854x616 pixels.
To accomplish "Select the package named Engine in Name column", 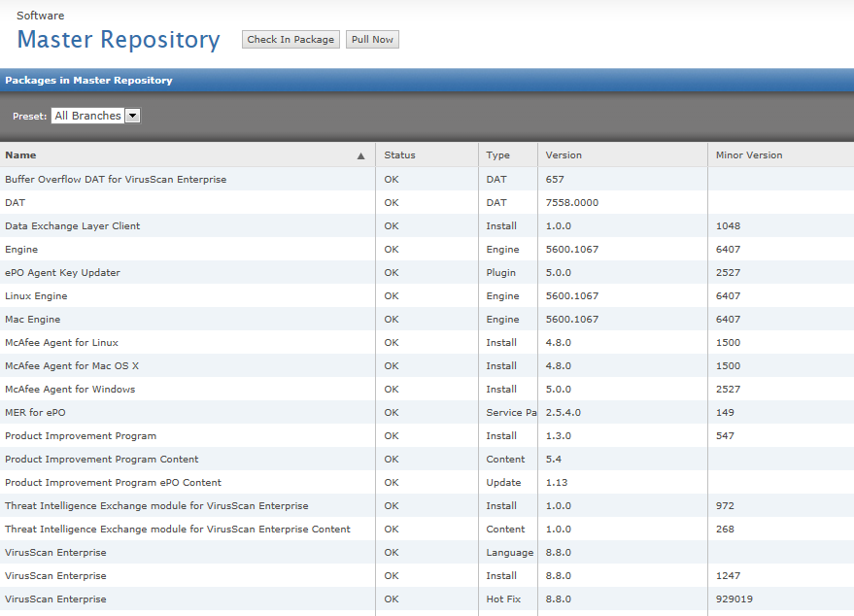I will point(21,250).
